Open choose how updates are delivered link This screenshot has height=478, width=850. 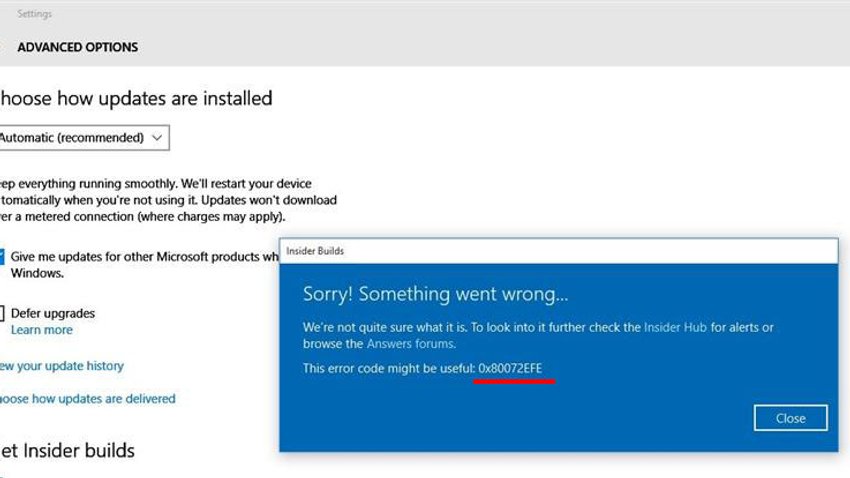[88, 399]
